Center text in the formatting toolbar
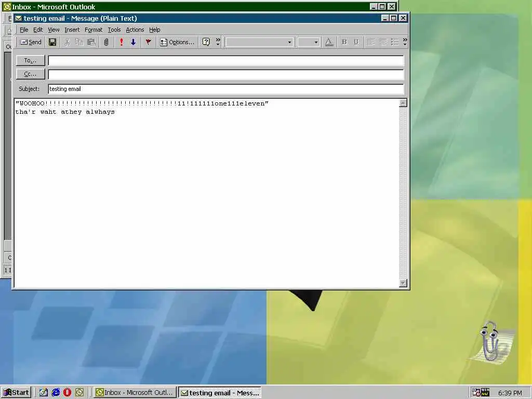Viewport: 532px width, 399px height. point(383,42)
